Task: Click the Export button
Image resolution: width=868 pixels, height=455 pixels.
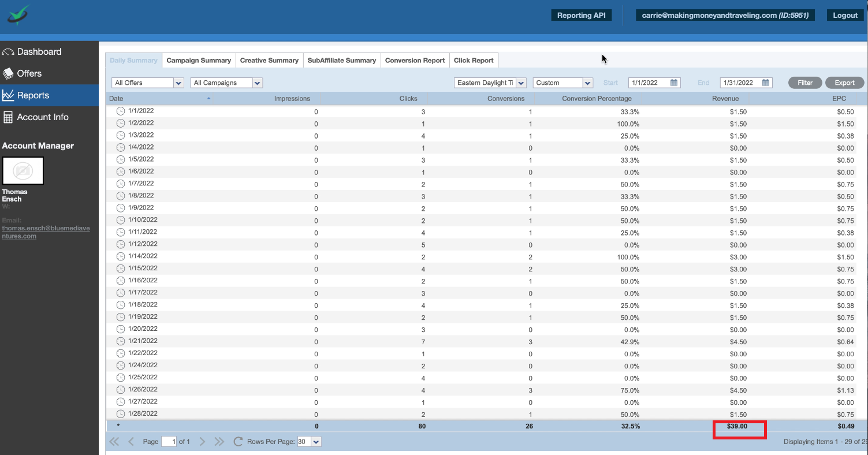Action: (844, 83)
